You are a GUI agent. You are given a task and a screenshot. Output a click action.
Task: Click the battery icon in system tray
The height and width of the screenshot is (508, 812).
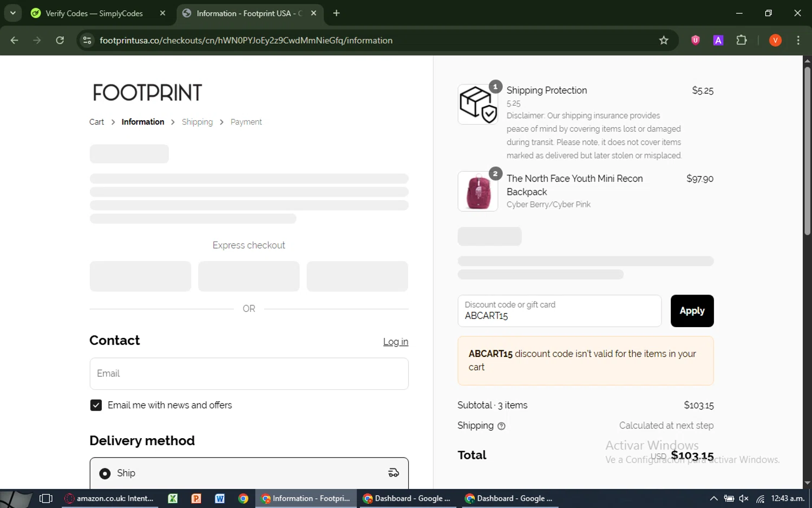tap(729, 499)
